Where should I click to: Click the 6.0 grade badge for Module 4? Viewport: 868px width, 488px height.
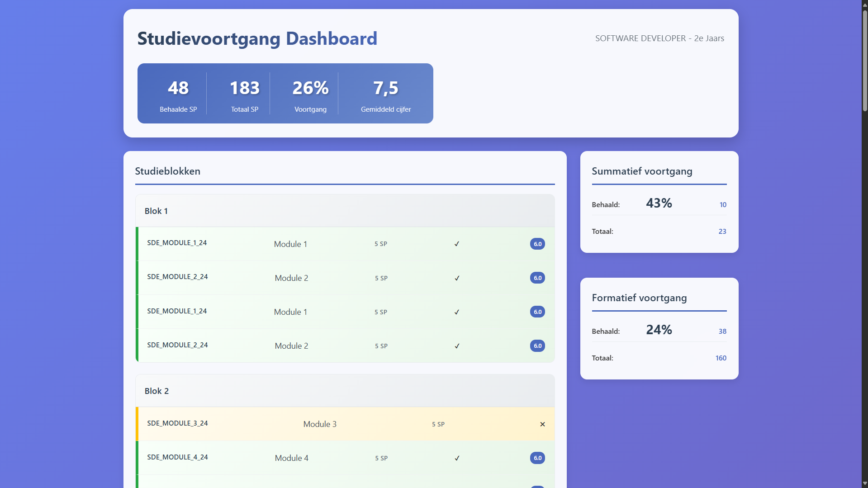537,458
